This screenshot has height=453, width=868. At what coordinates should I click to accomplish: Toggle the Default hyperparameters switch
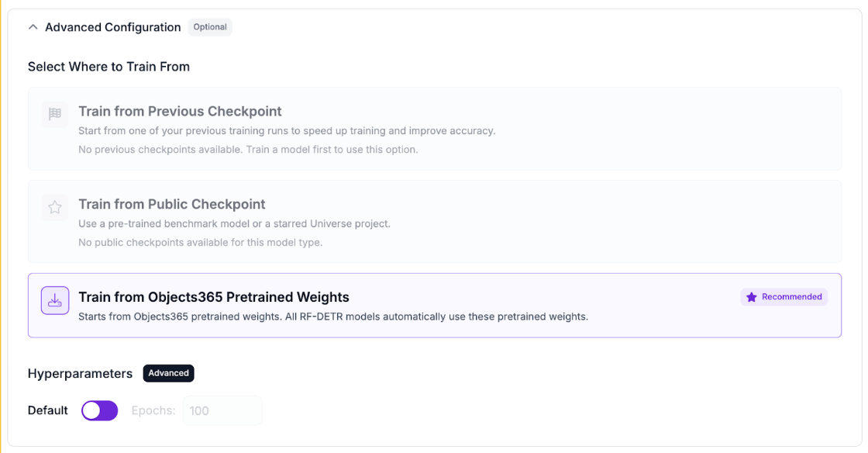(x=99, y=410)
